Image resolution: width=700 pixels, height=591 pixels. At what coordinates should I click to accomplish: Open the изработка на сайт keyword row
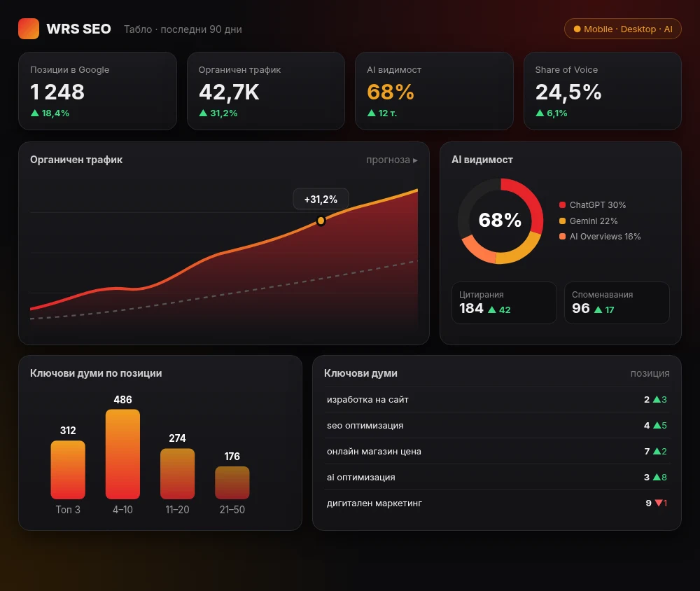497,399
